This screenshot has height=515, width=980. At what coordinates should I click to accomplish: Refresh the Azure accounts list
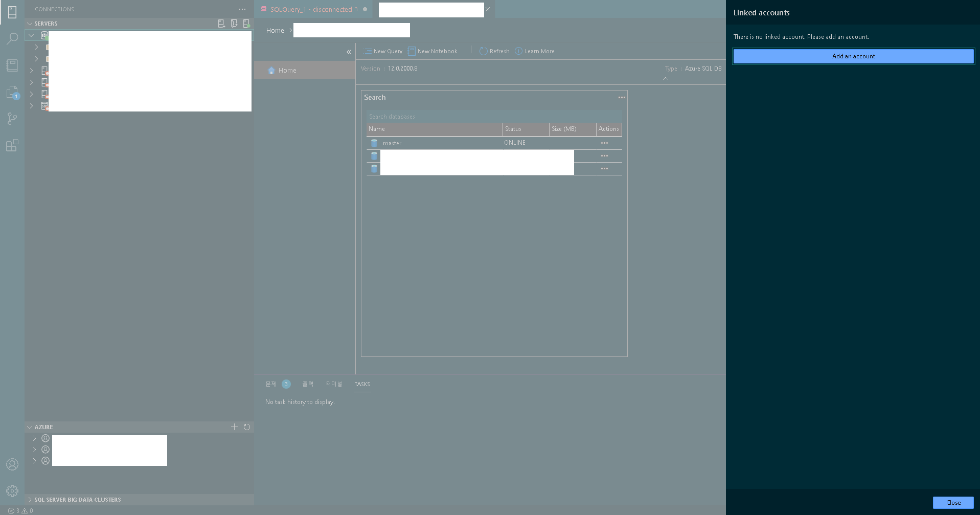(x=247, y=427)
